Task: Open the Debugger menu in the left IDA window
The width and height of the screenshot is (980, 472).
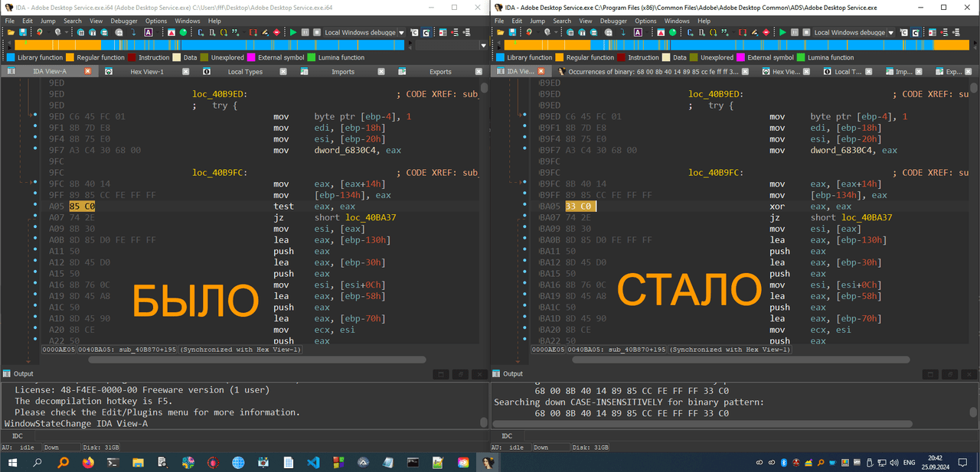Action: click(x=123, y=21)
